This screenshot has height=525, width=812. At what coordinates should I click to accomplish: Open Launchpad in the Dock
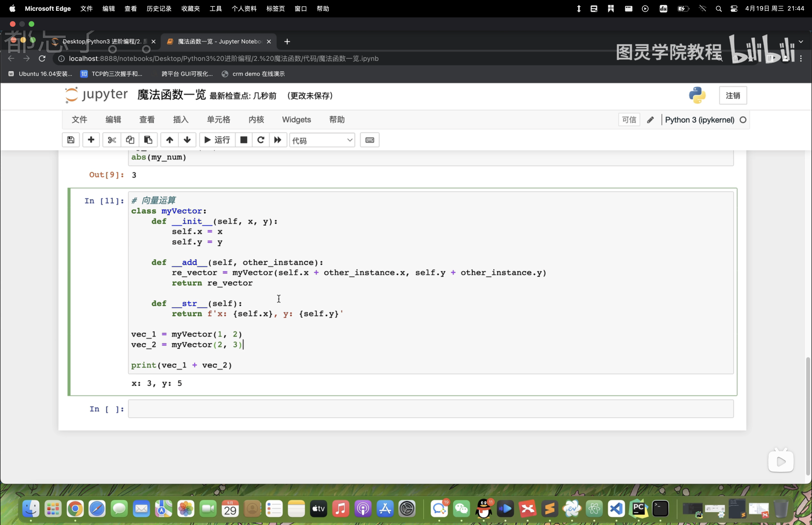(53, 509)
